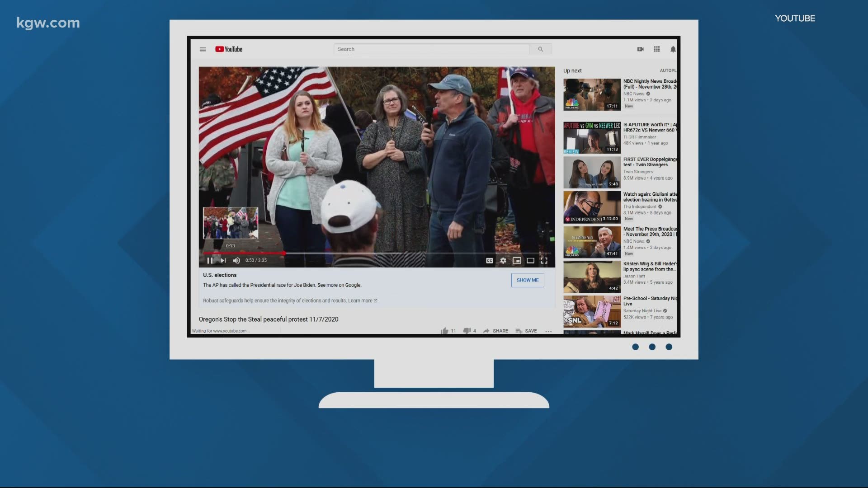Click the 'Pre-School - Saturday Night Live' title
This screenshot has width=868, height=488.
coord(650,301)
